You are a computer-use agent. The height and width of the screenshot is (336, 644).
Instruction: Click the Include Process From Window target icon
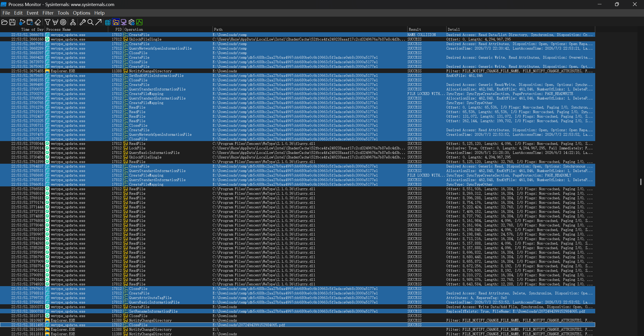point(63,22)
